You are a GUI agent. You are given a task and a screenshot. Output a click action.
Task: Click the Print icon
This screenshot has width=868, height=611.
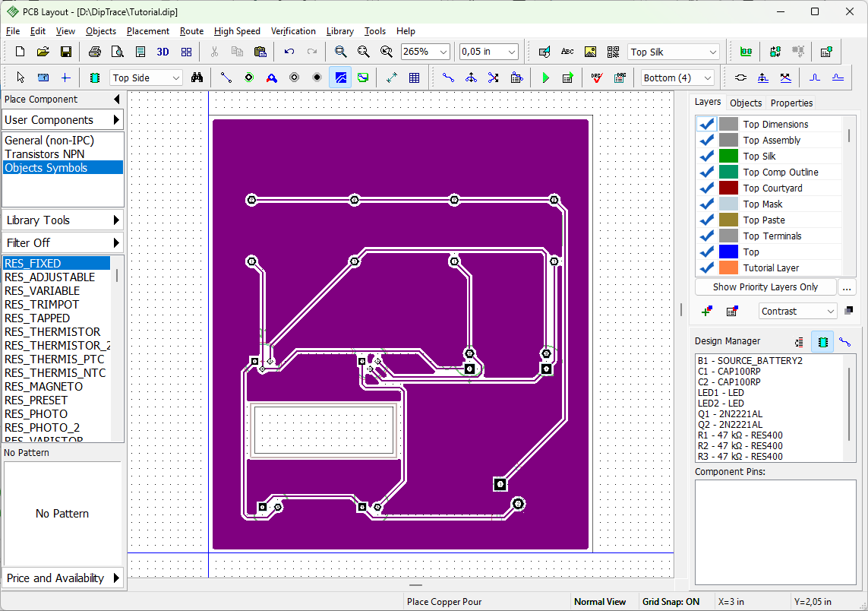[x=95, y=52]
